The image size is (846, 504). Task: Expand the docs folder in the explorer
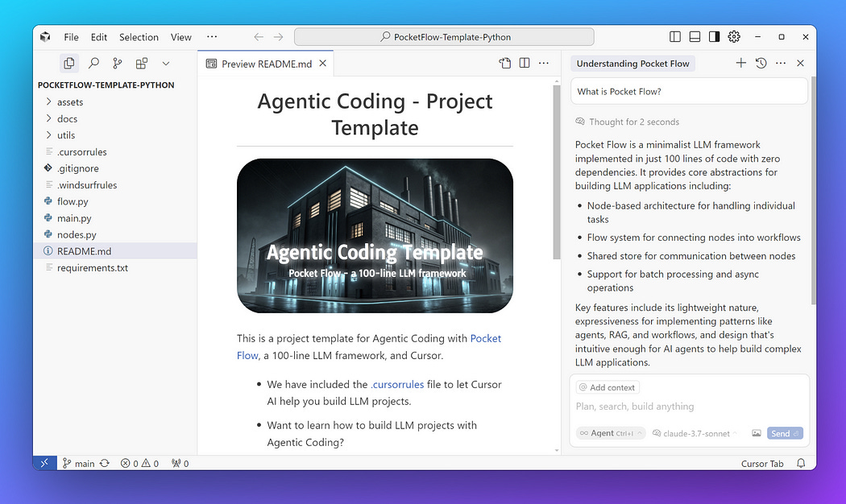point(66,118)
